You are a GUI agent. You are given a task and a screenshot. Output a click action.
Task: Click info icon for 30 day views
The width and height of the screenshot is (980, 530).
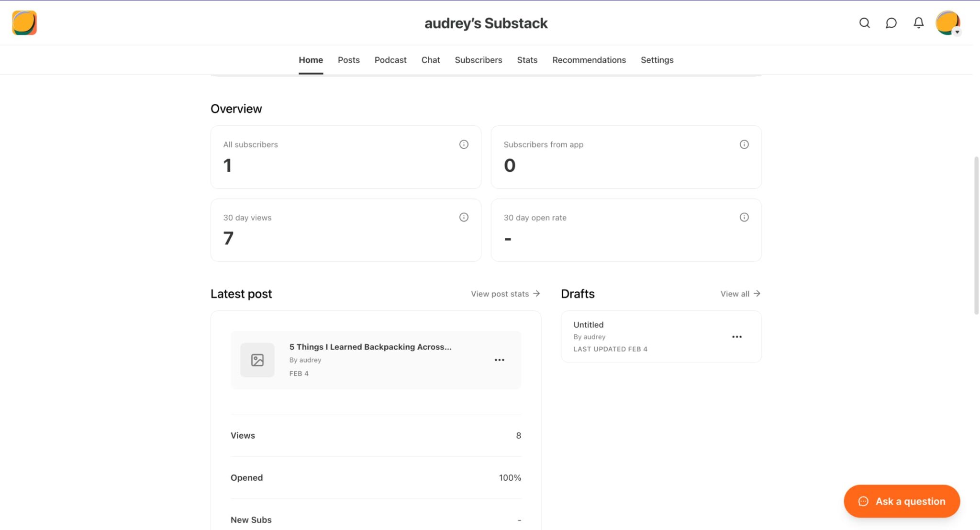click(x=464, y=217)
